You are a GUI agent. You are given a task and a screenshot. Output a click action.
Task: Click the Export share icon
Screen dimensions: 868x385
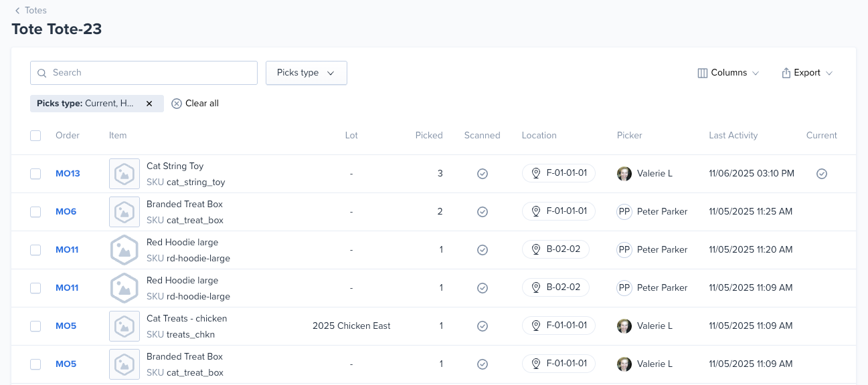tap(786, 73)
